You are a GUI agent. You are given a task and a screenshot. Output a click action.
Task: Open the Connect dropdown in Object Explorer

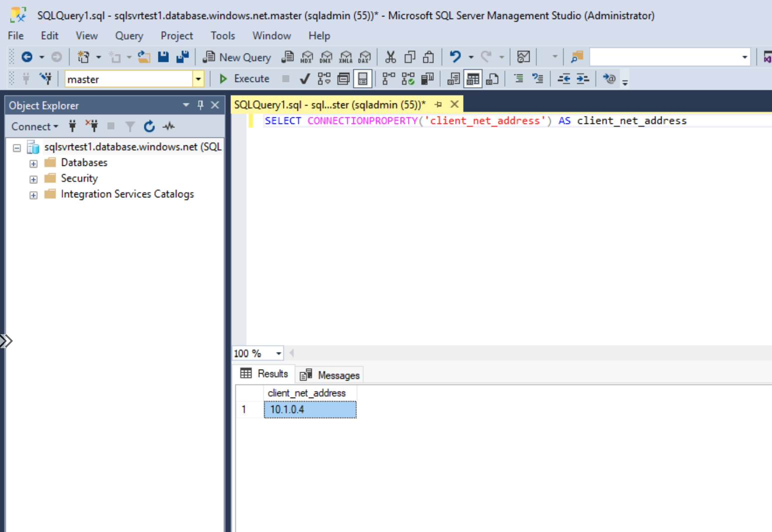point(34,126)
